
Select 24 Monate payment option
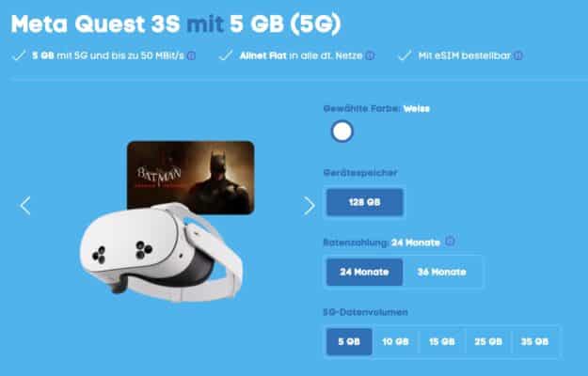(x=364, y=272)
